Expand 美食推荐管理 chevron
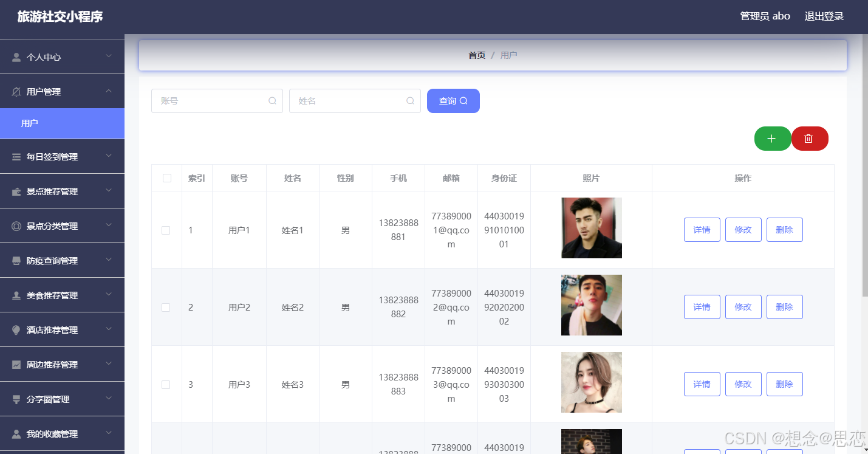868x454 pixels. point(109,295)
